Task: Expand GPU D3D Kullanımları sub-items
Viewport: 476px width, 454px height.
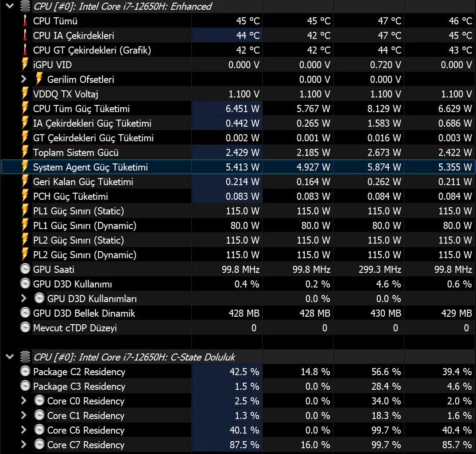Action: coord(24,299)
